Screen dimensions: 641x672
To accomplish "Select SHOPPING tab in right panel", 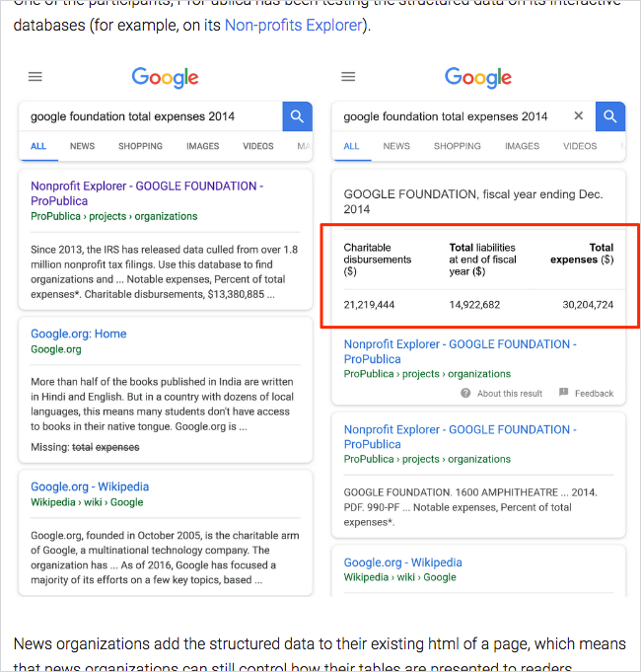I will [458, 146].
